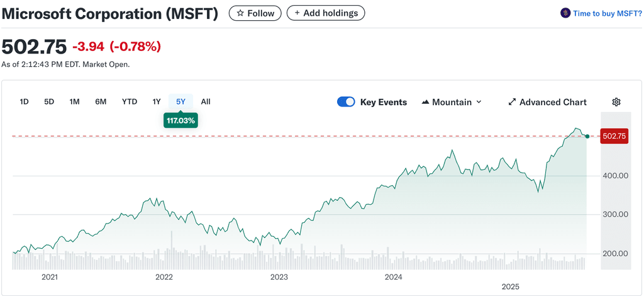Click the purple icon beside Time to buy MSFT
The image size is (644, 296).
click(x=565, y=13)
